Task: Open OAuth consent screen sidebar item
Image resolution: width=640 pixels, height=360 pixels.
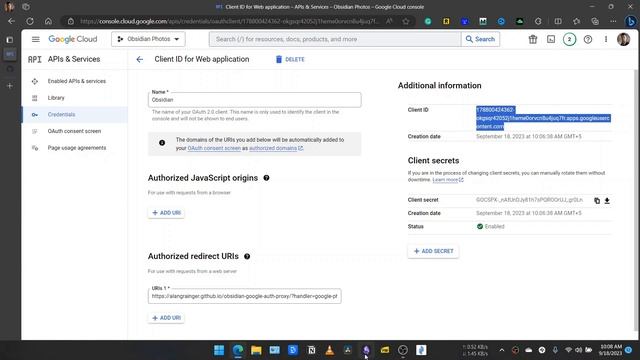Action: 74,131
